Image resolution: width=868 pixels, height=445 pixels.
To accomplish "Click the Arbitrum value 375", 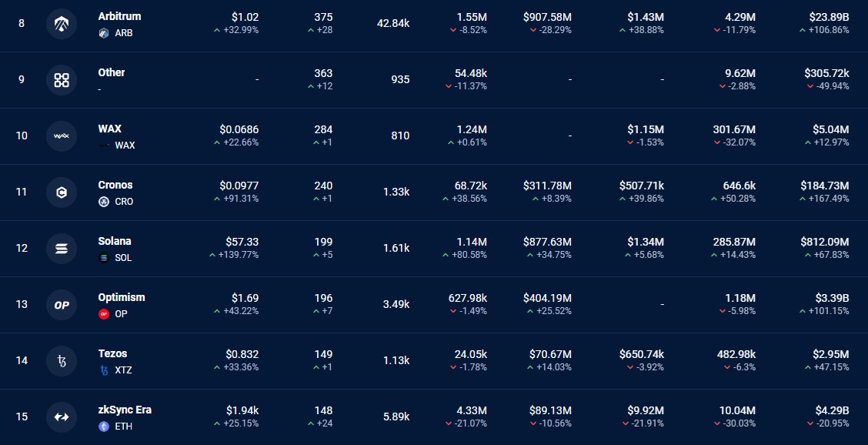I will click(x=323, y=17).
